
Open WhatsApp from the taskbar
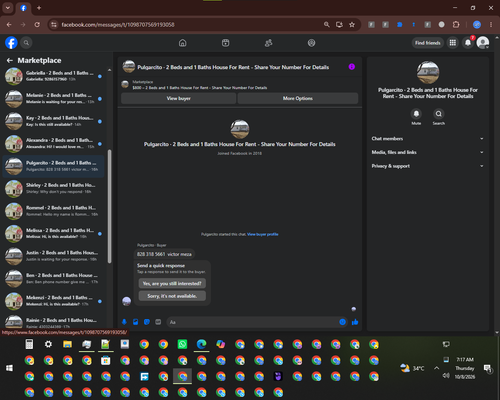pos(182,344)
